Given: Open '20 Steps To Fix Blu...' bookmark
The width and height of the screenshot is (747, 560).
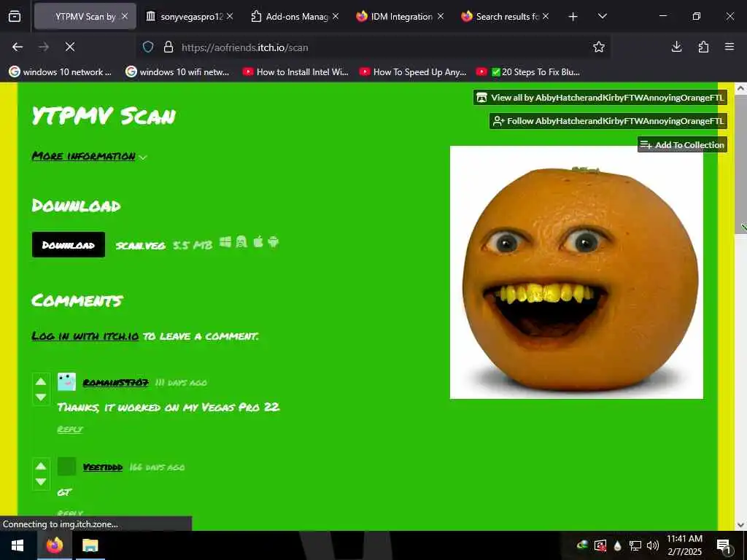Looking at the screenshot, I should [x=528, y=72].
